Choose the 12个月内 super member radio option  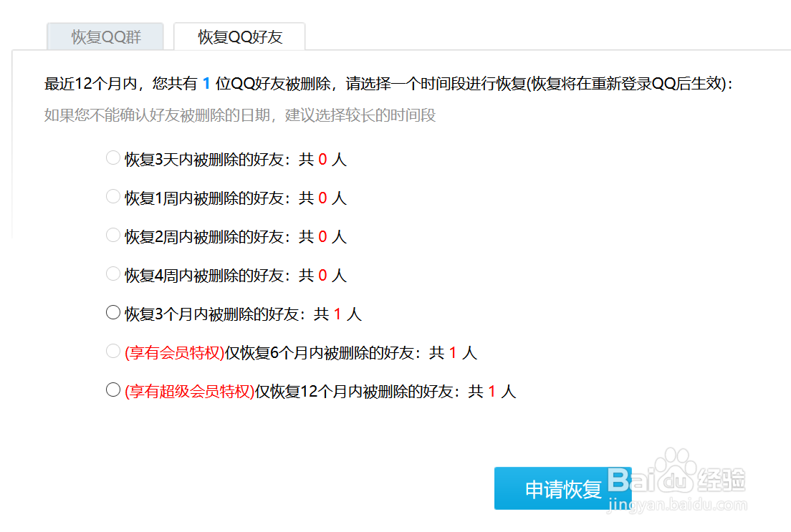[113, 390]
